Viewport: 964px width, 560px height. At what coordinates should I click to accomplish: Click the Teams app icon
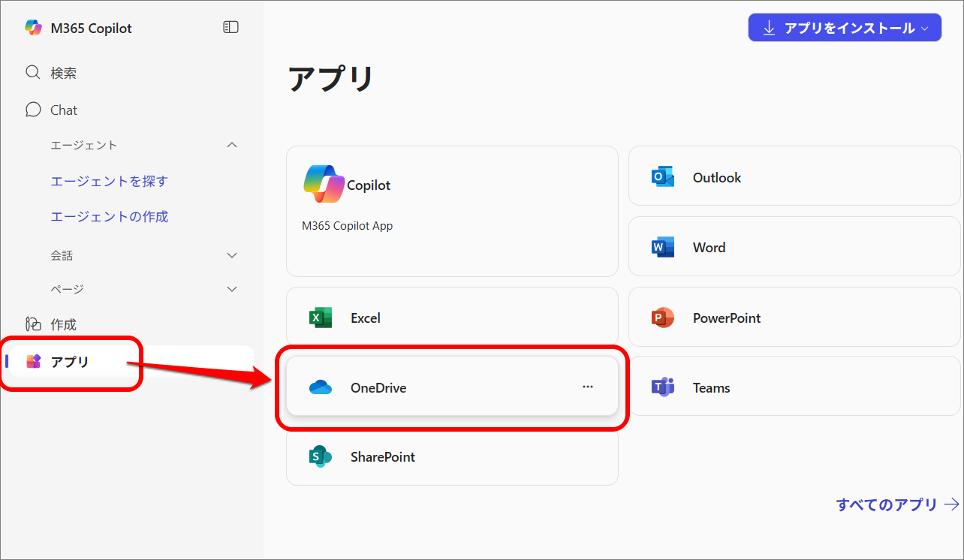(663, 387)
